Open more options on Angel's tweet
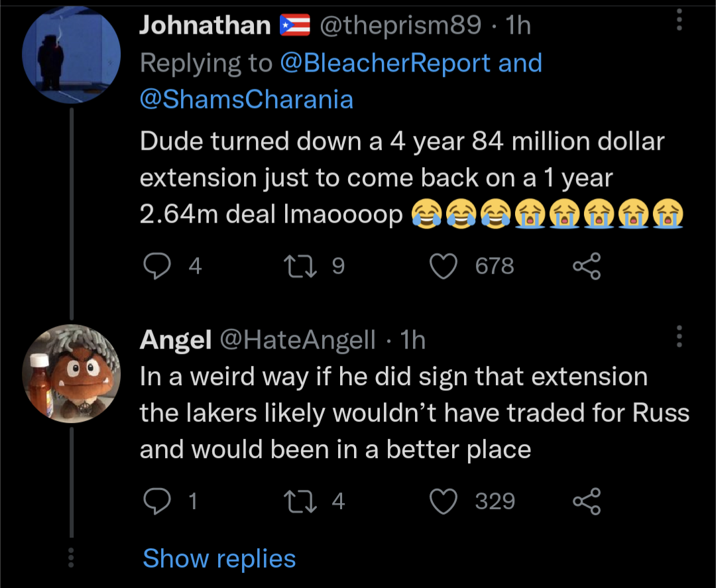The height and width of the screenshot is (588, 716). click(x=678, y=337)
